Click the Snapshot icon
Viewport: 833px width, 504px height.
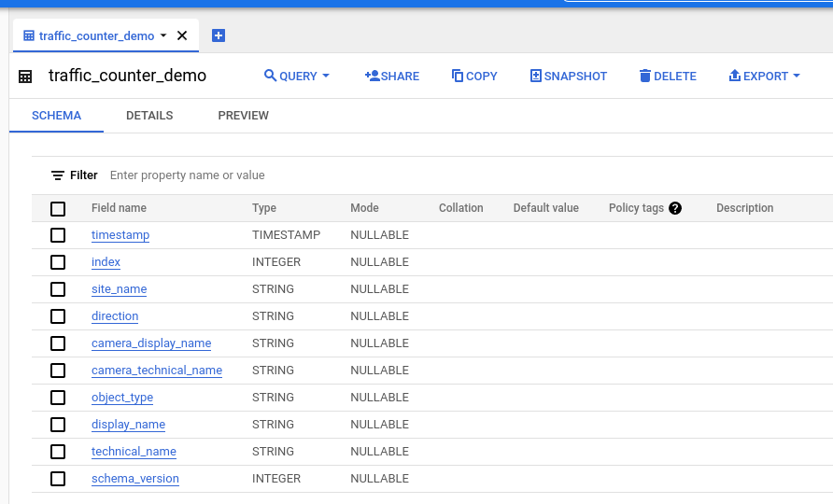(536, 76)
